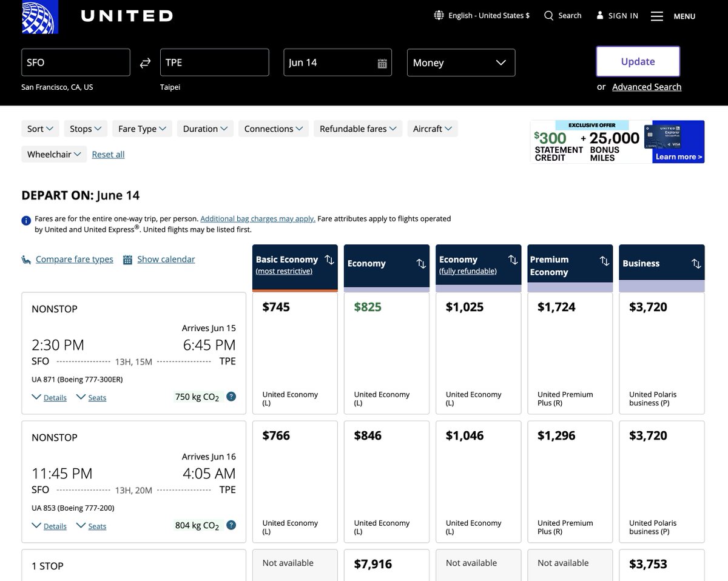The image size is (728, 581).
Task: Select the $3,753 Business fare
Action: [x=662, y=565]
